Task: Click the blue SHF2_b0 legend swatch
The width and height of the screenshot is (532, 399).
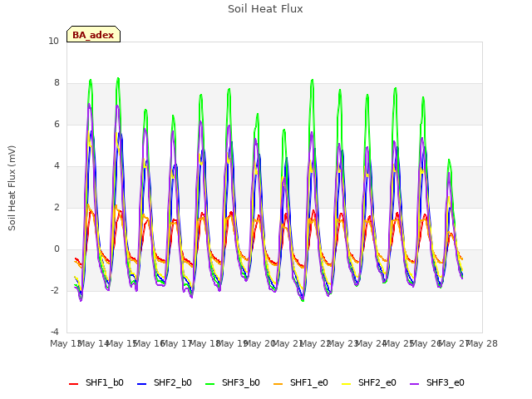Action: coord(142,384)
